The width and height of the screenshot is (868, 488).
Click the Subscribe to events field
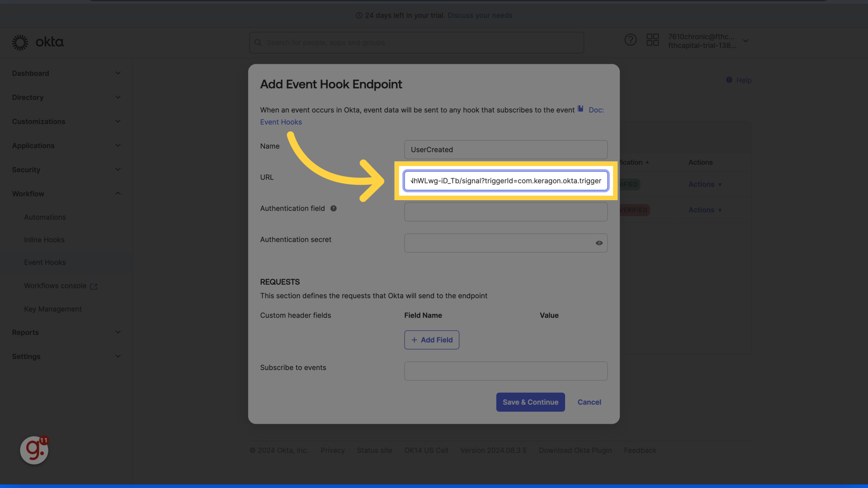[505, 371]
